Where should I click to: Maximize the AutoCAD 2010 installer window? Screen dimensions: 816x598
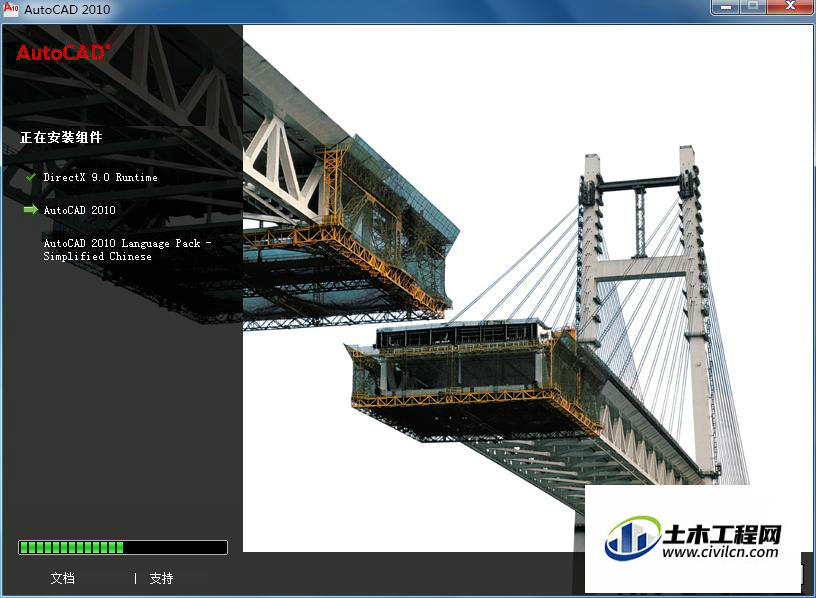click(753, 7)
